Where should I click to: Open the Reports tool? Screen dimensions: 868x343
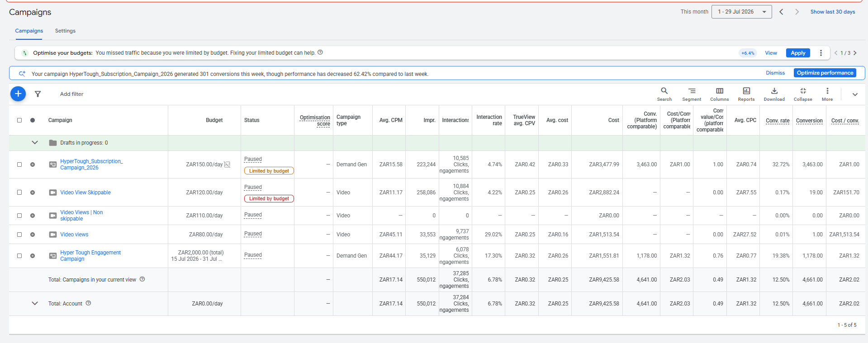click(746, 94)
